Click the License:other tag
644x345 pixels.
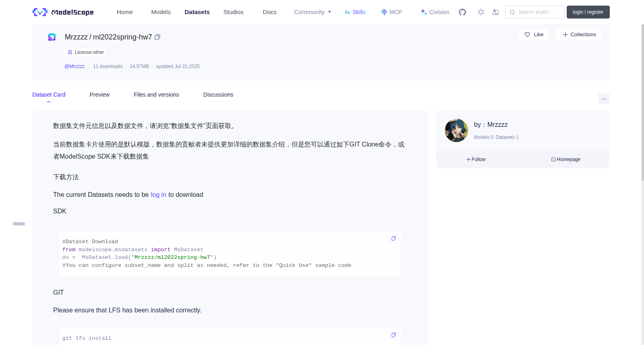point(85,52)
